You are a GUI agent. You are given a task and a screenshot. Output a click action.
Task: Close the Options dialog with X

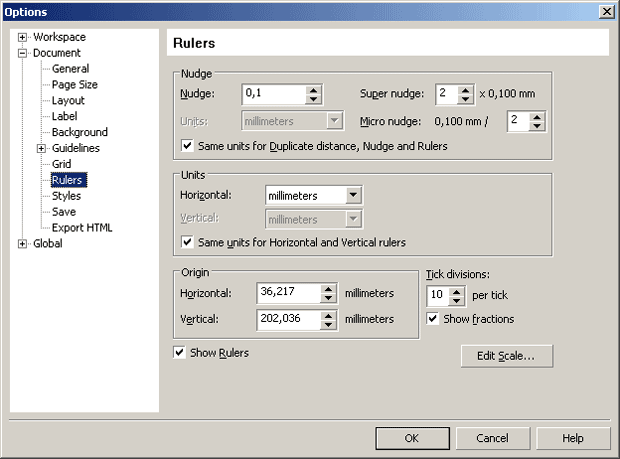click(607, 11)
